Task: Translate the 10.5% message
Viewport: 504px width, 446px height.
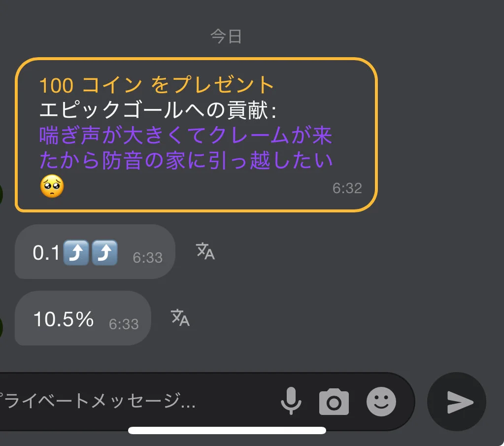Action: click(x=180, y=318)
